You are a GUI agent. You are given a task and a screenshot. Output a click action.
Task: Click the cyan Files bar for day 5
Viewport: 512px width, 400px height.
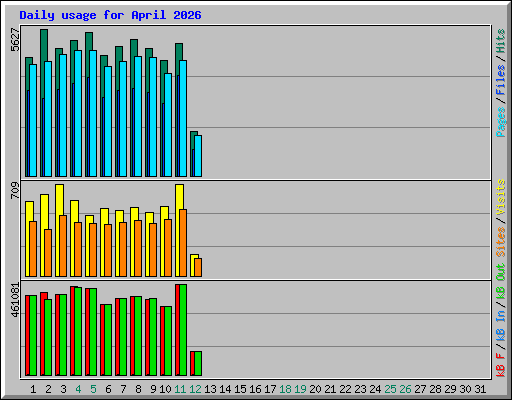coord(93,114)
